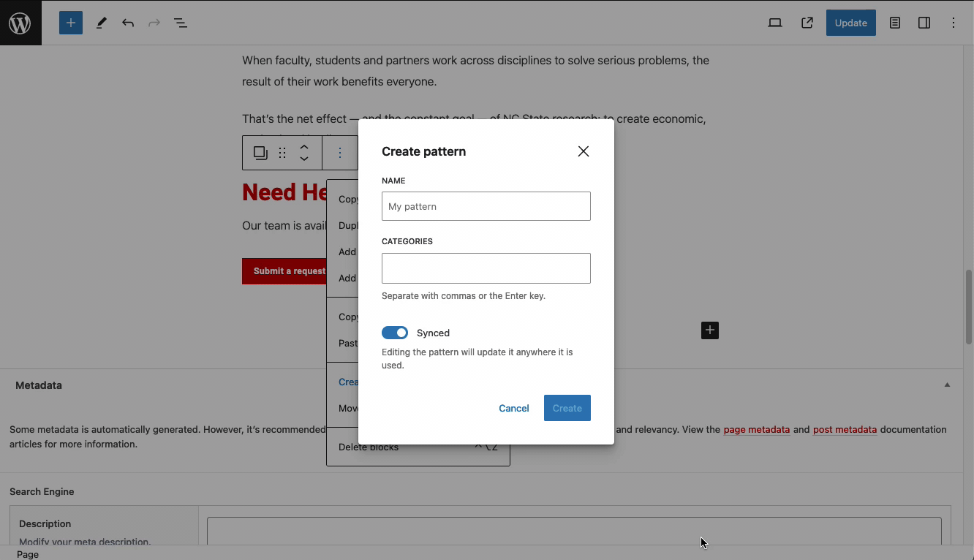Viewport: 974px width, 560px height.
Task: Open the editor Options kebab menu
Action: pos(954,23)
